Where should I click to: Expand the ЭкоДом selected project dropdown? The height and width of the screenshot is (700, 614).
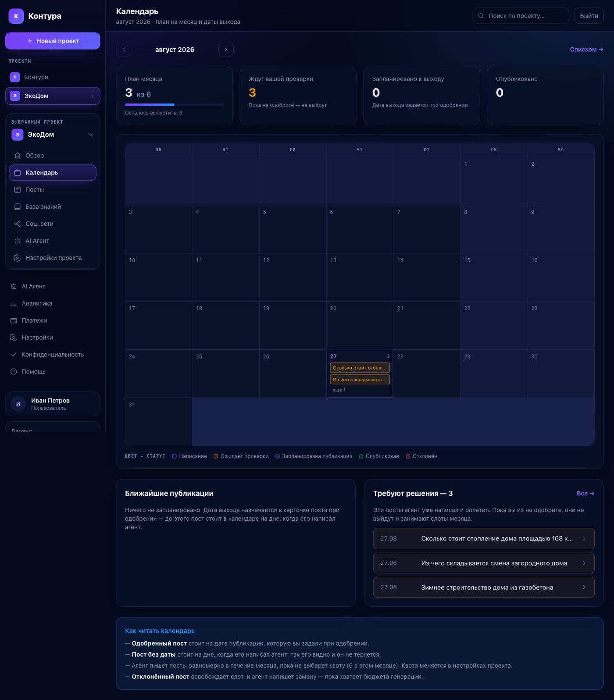click(x=90, y=135)
